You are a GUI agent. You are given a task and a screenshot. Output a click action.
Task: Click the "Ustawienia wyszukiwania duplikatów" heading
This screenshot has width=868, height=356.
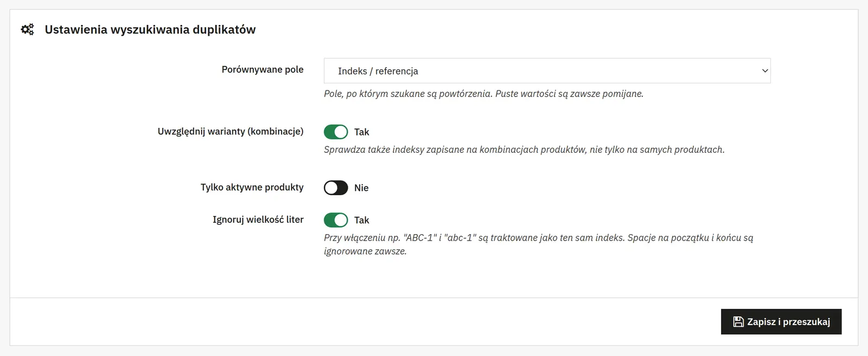click(150, 30)
